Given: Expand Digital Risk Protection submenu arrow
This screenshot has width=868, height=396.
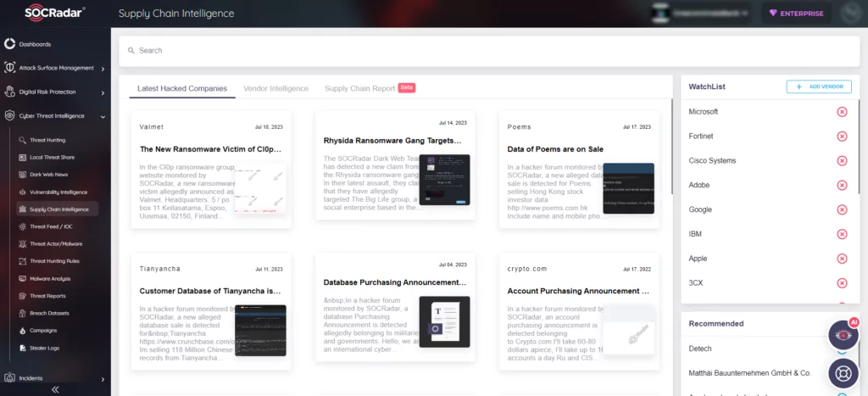Looking at the screenshot, I should click(103, 92).
